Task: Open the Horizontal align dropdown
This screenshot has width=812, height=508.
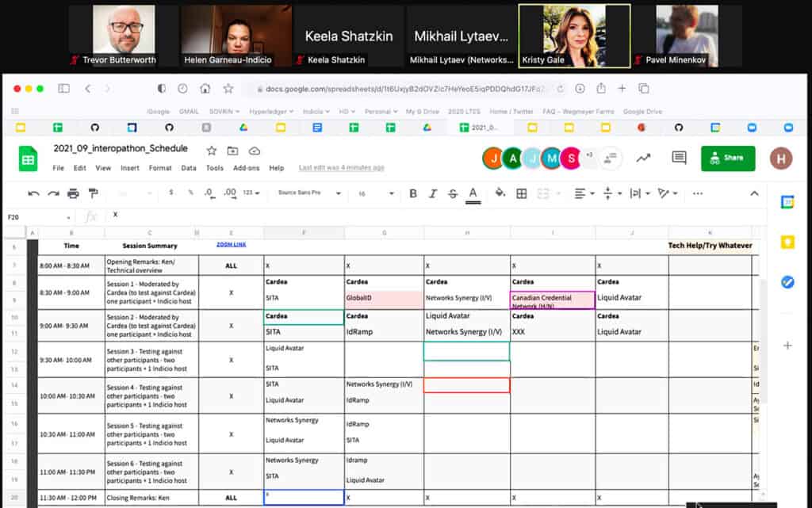Action: 584,193
